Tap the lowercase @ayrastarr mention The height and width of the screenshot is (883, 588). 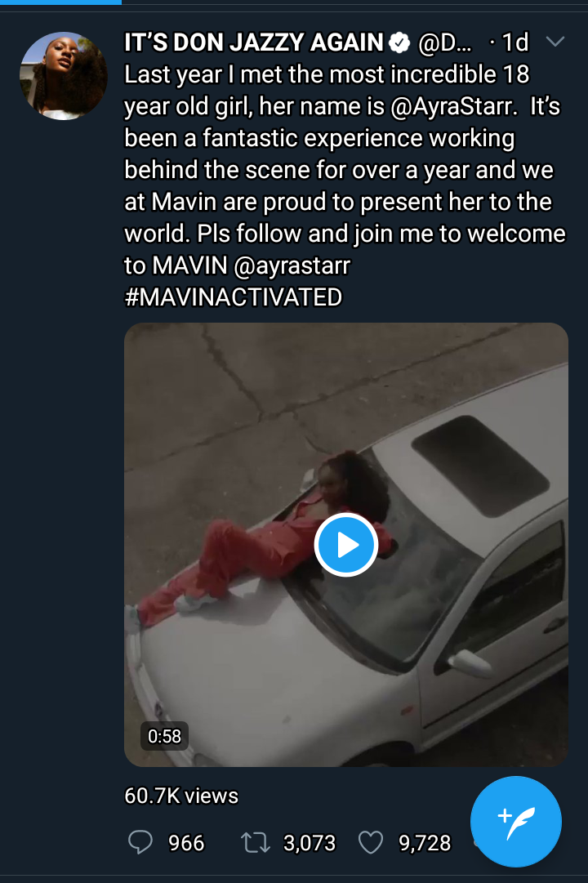[x=280, y=265]
